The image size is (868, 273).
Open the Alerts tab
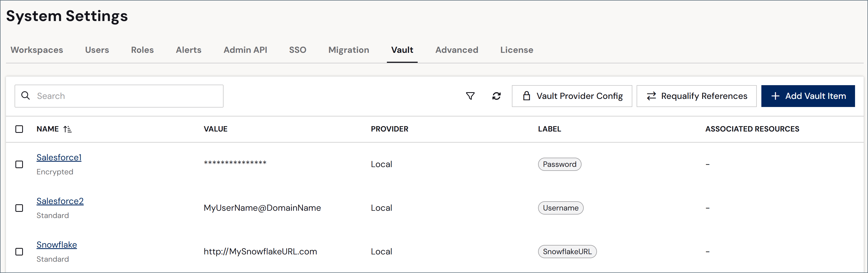point(188,50)
